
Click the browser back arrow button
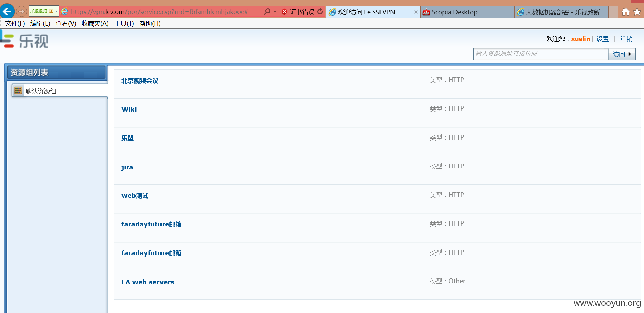click(x=7, y=11)
